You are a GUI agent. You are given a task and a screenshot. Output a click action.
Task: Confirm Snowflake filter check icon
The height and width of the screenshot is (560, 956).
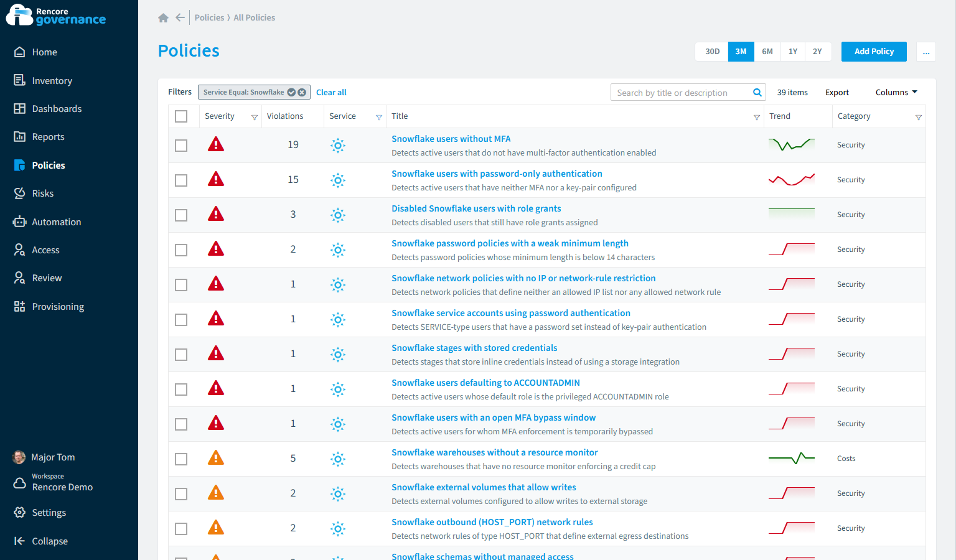click(x=291, y=92)
